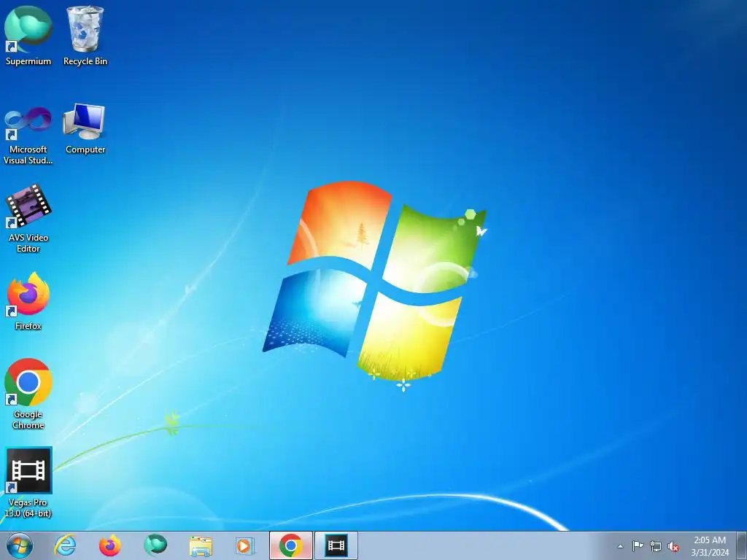Select the AVS Video Editor shortcut

coord(28,219)
